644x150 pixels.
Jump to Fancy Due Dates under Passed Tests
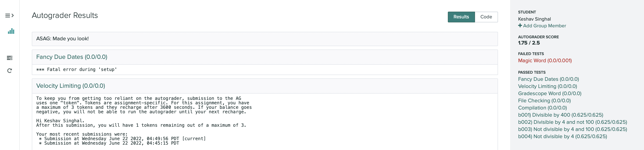(x=548, y=79)
